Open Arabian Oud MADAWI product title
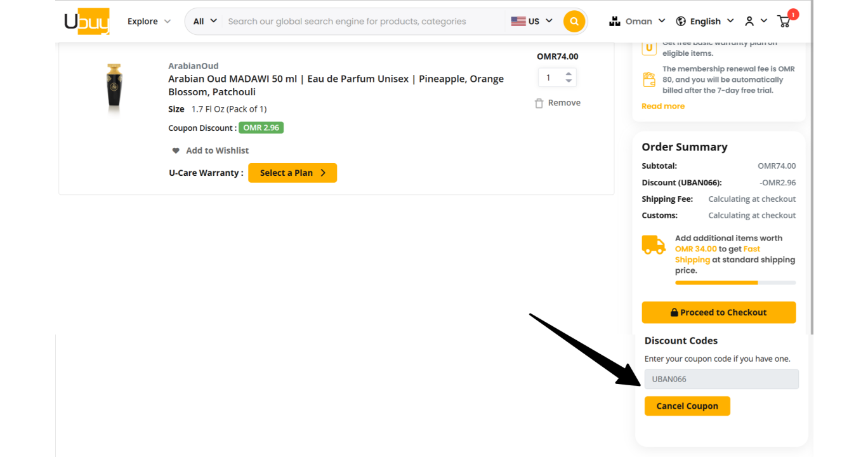Viewport: 868px width, 457px height. click(336, 85)
